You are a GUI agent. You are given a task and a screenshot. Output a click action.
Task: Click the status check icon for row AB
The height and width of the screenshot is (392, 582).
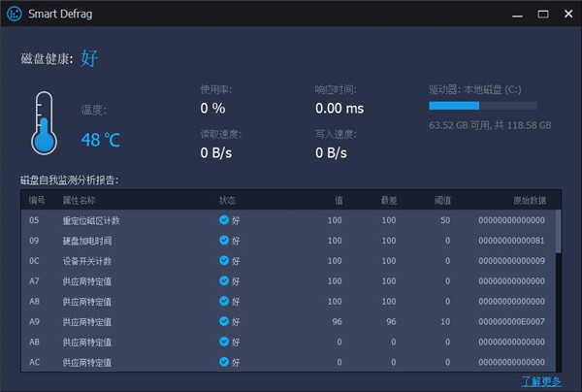click(224, 342)
